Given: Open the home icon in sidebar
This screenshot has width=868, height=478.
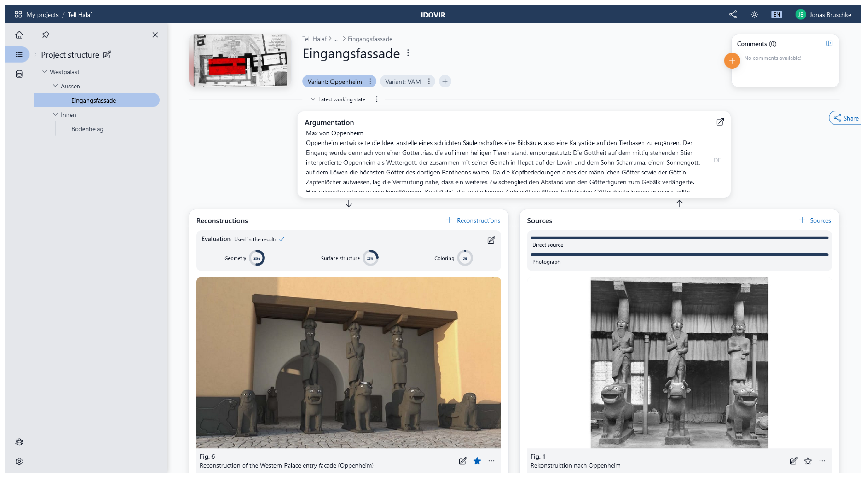Looking at the screenshot, I should pyautogui.click(x=19, y=35).
